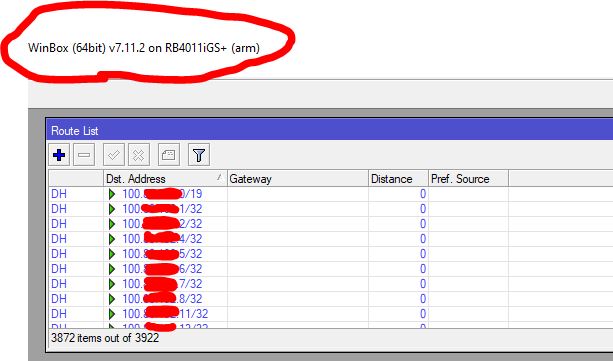Click the Distance value 0 in the 6/32 row

423,269
